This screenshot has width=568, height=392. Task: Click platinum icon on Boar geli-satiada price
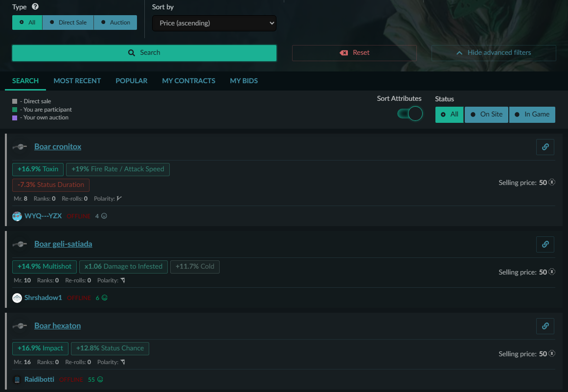click(552, 272)
